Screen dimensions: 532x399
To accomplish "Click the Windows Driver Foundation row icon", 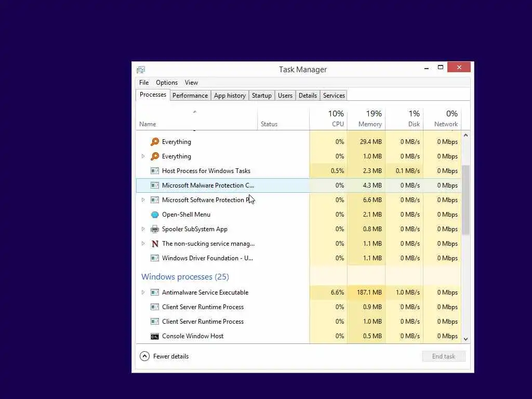I will pyautogui.click(x=155, y=258).
